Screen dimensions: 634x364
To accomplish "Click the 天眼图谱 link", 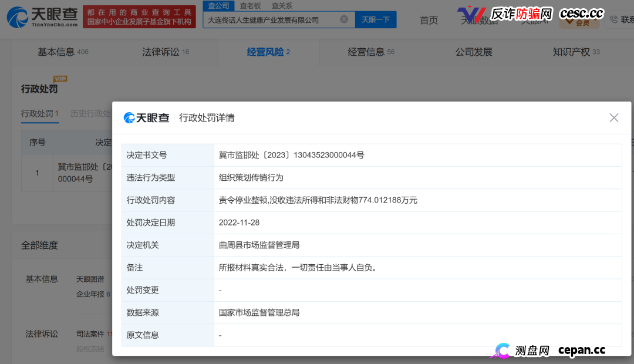I will pyautogui.click(x=90, y=279).
